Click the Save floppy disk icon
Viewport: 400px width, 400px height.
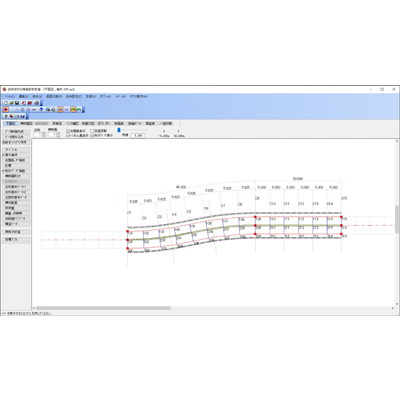click(17, 103)
